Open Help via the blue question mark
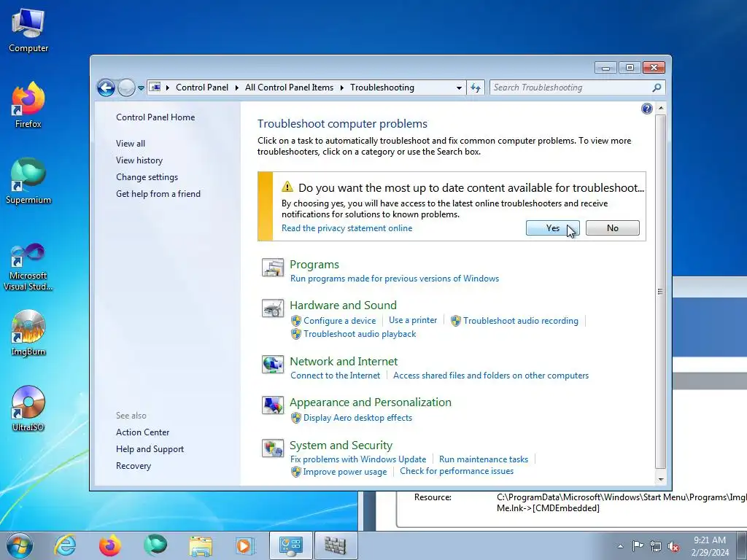Image resolution: width=747 pixels, height=560 pixels. (x=647, y=109)
